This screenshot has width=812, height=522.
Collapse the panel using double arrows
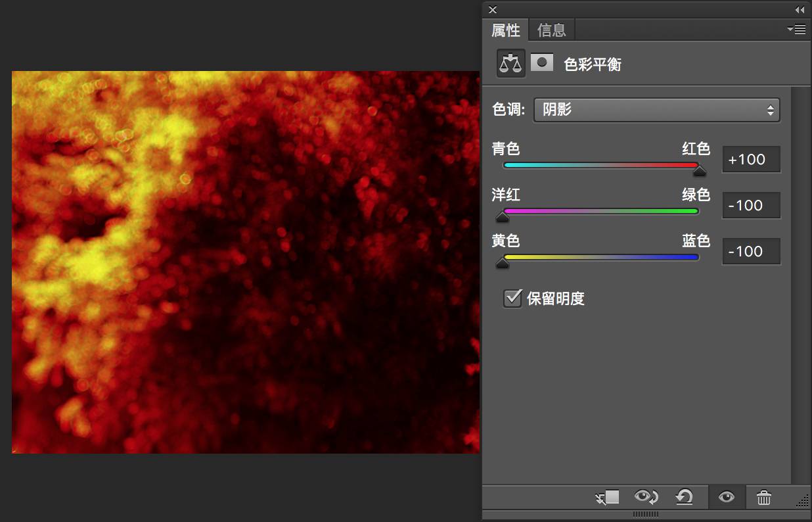800,10
